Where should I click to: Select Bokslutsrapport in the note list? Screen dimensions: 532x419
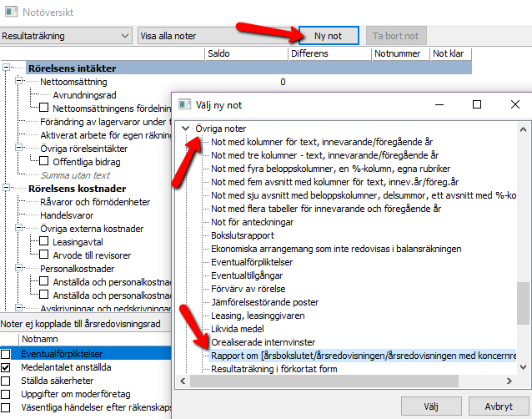point(243,235)
